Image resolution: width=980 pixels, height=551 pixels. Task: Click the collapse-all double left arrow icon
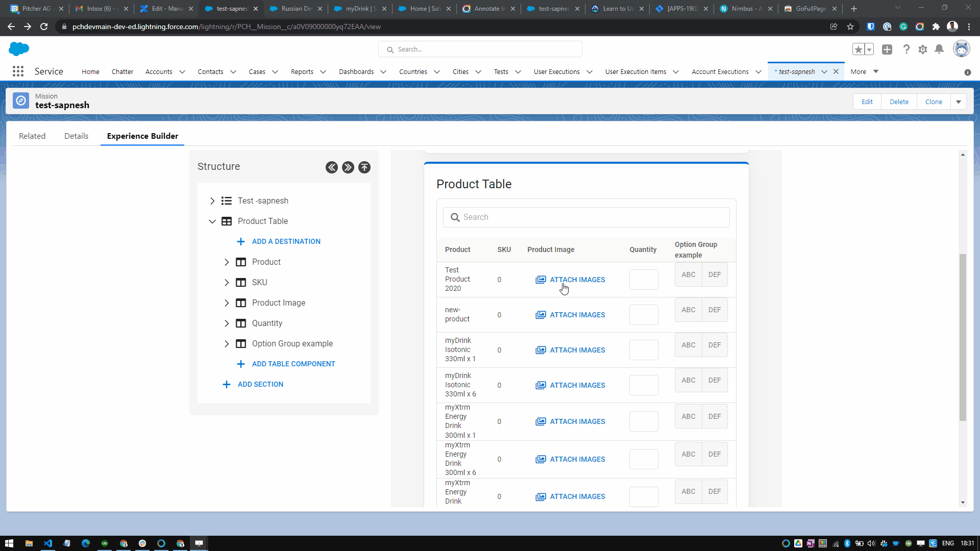pyautogui.click(x=332, y=167)
